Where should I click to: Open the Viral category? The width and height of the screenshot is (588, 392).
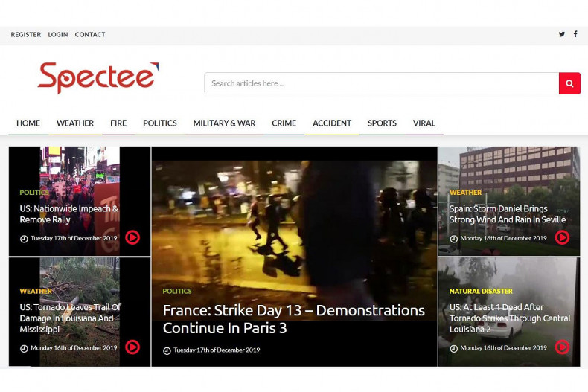[x=424, y=123]
